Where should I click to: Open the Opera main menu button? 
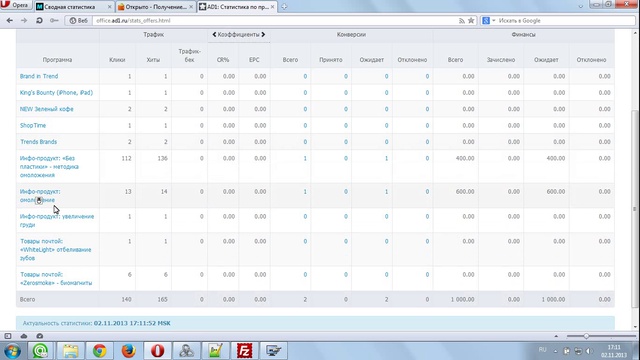16,5
